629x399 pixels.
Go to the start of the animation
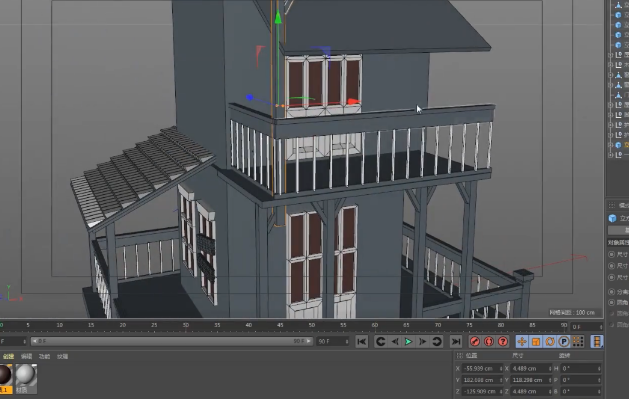point(361,342)
